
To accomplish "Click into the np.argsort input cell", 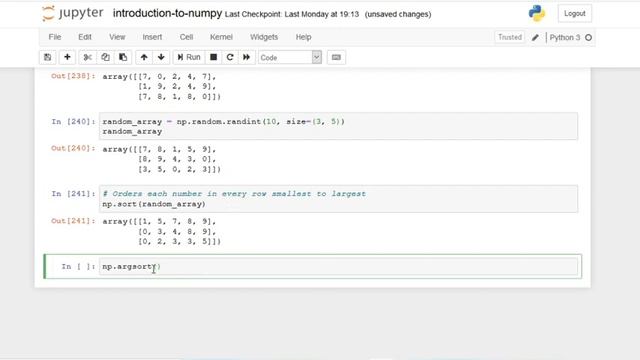I will coord(338,267).
